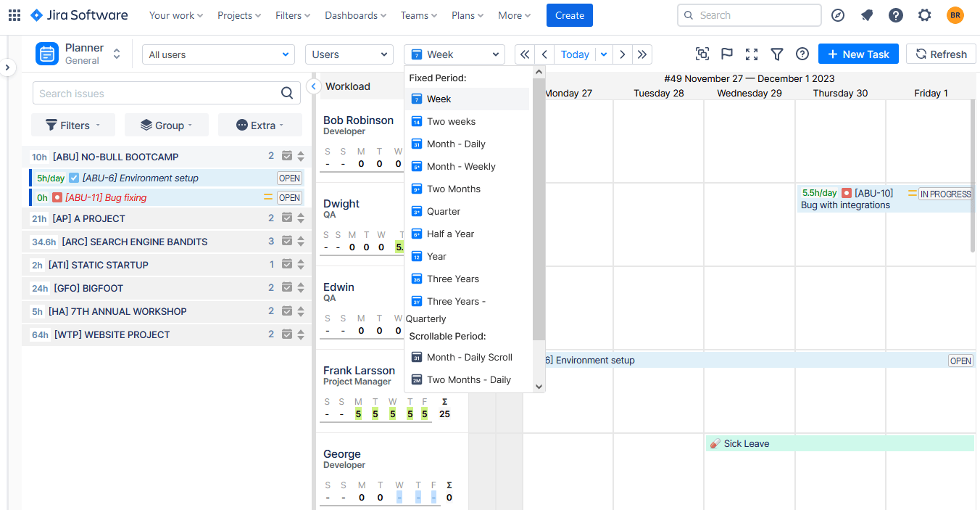Open the dropdown arrow beside Today
This screenshot has width=980, height=510.
pos(604,54)
